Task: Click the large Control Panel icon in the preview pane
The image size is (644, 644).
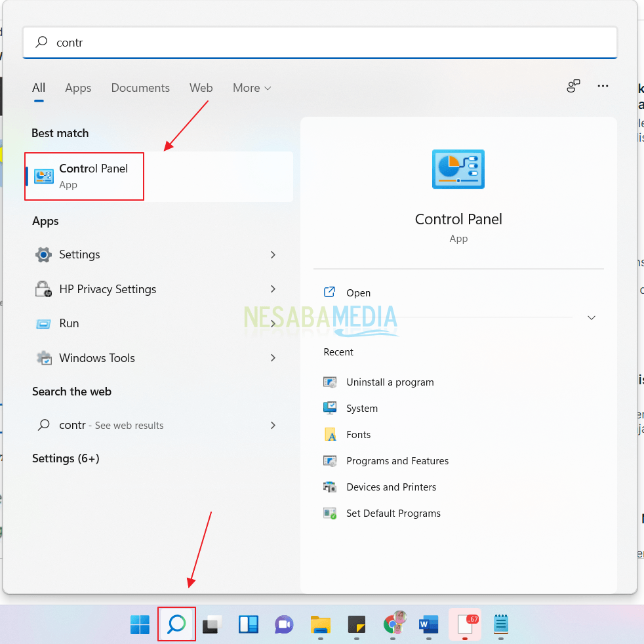Action: tap(458, 169)
